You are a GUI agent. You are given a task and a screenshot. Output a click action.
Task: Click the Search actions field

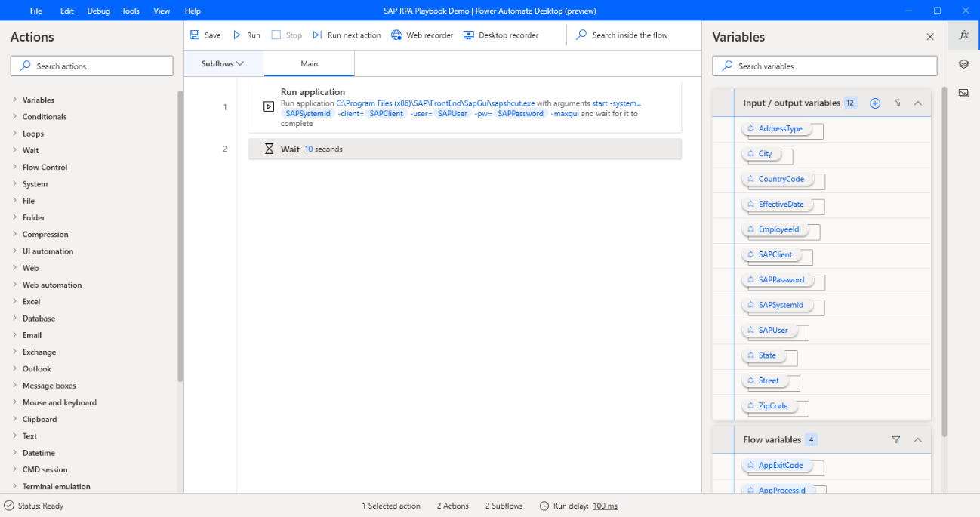(x=92, y=66)
